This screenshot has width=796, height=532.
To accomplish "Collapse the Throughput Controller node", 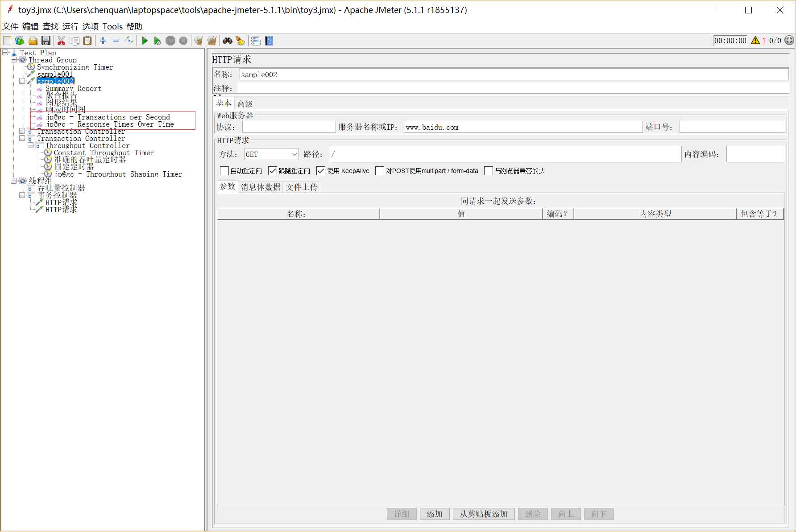I will 31,145.
